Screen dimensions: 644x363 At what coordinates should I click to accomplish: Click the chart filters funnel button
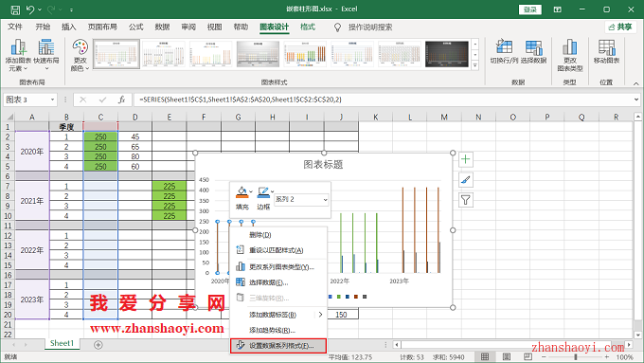(465, 200)
